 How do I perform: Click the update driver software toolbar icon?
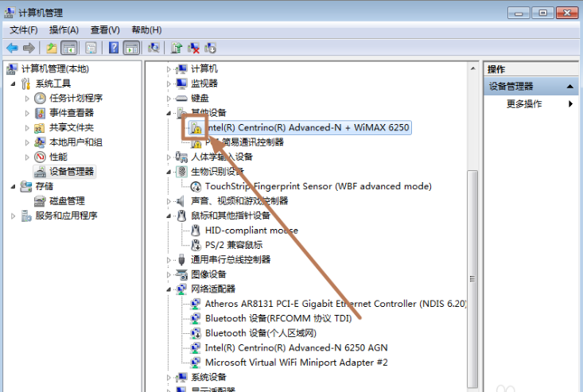pos(177,48)
